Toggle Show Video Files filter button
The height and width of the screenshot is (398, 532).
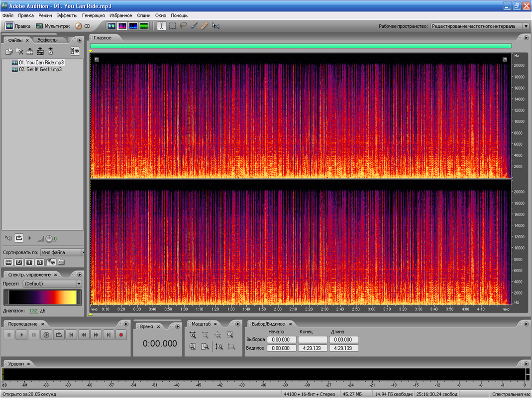[29, 262]
